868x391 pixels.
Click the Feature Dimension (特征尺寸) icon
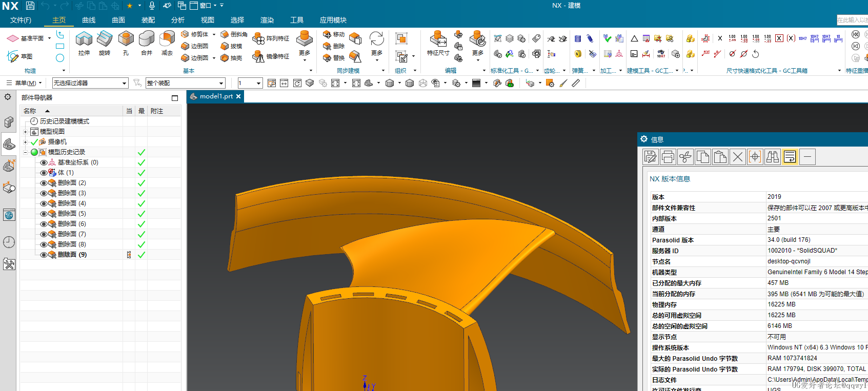click(x=438, y=39)
